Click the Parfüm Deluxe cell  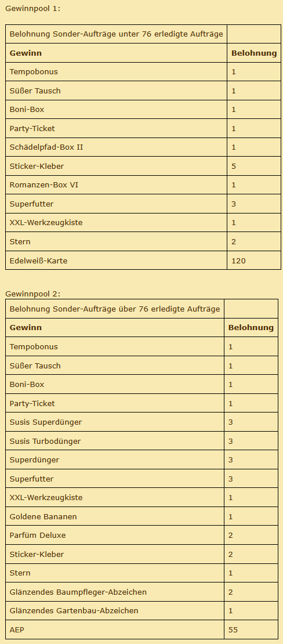tap(115, 536)
